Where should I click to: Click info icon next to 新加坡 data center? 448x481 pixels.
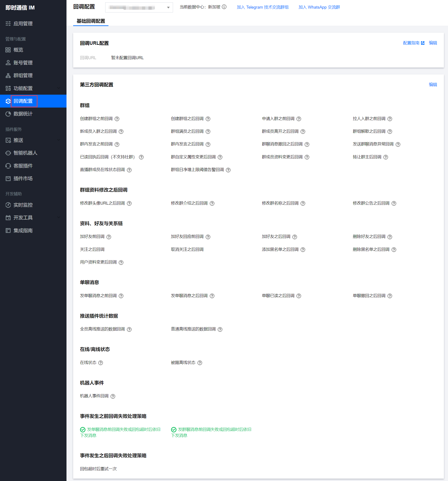(x=224, y=7)
